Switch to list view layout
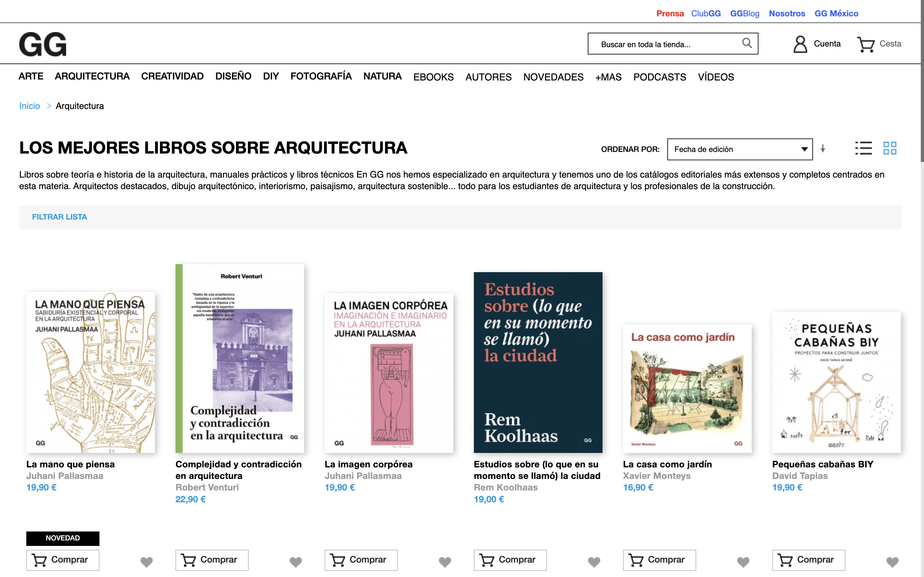924x577 pixels. pos(863,148)
